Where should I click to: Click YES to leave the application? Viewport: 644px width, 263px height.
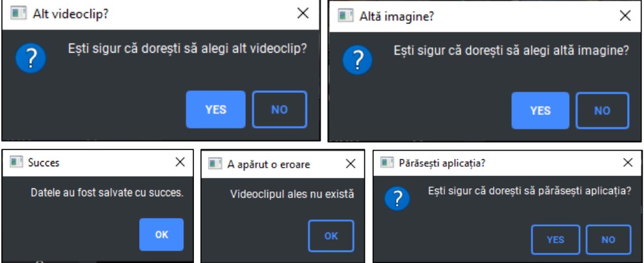tap(555, 239)
